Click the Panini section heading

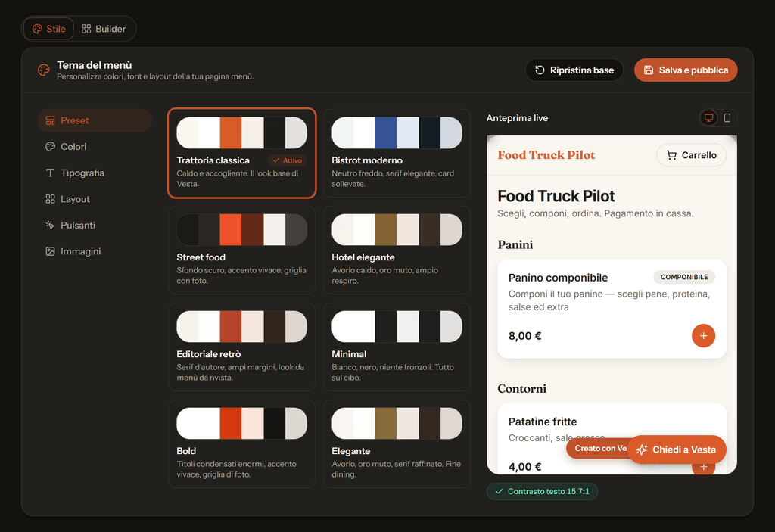515,244
